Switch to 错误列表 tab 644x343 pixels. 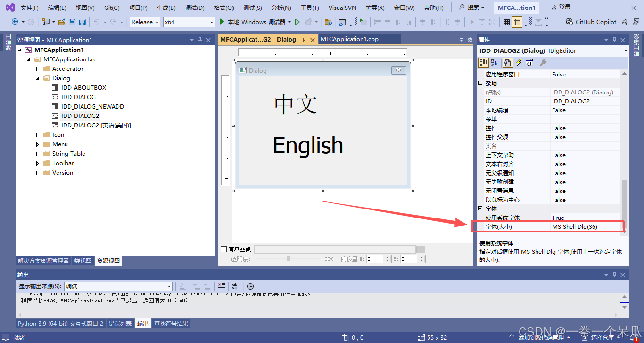[x=120, y=324]
